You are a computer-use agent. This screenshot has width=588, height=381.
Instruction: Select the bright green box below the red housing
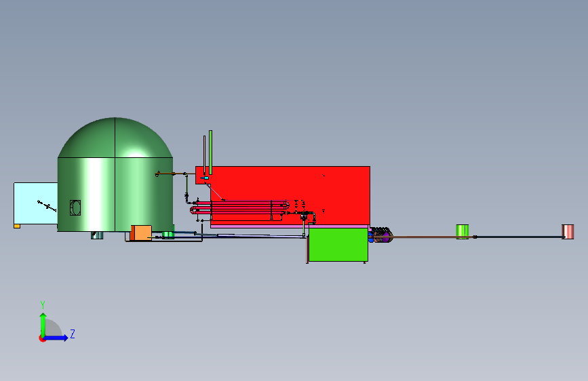tap(338, 245)
